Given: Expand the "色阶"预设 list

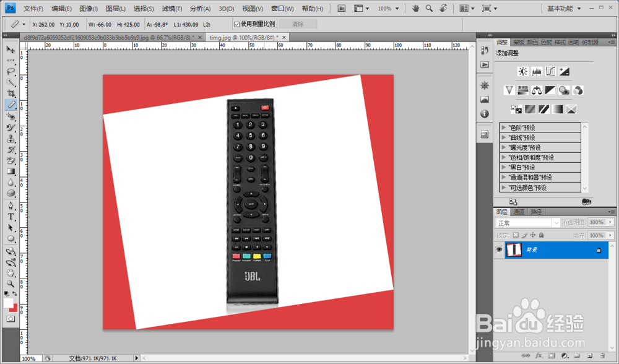Looking at the screenshot, I should pos(504,128).
